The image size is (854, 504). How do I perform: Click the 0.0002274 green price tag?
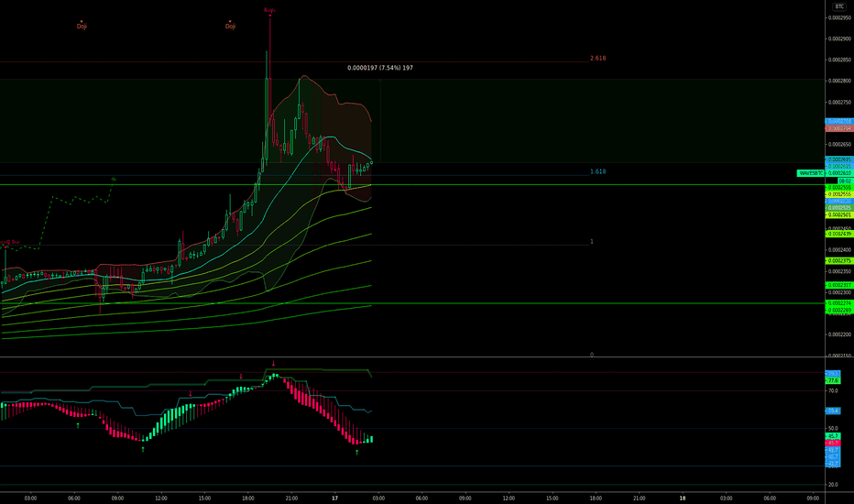coord(839,303)
